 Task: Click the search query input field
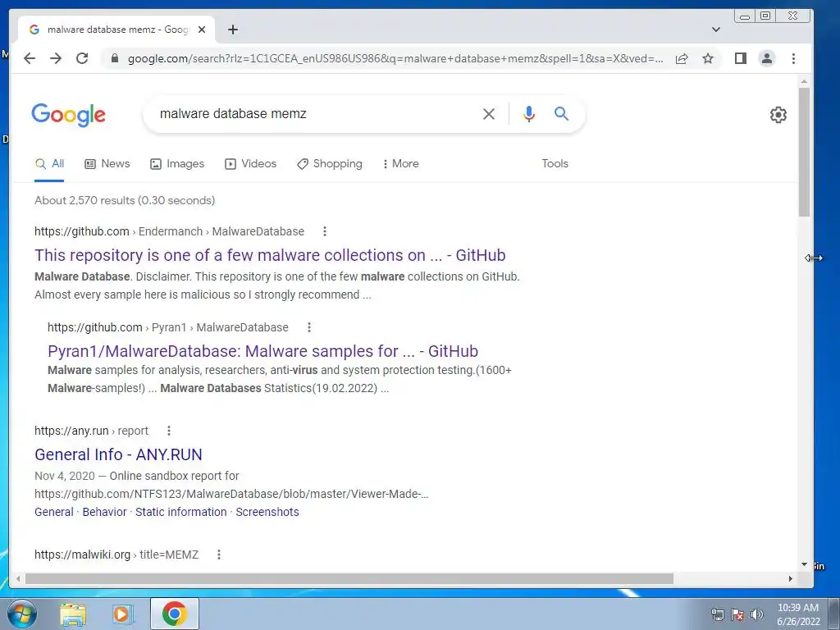pyautogui.click(x=316, y=113)
